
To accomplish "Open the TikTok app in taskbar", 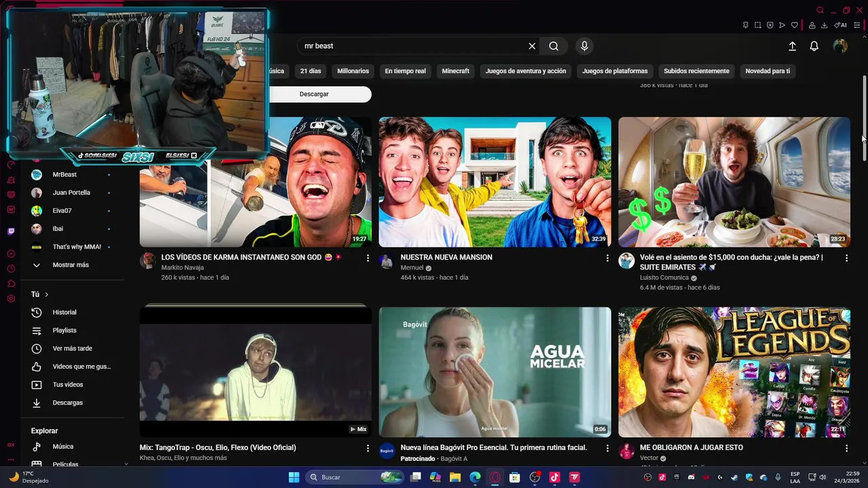I will (554, 477).
